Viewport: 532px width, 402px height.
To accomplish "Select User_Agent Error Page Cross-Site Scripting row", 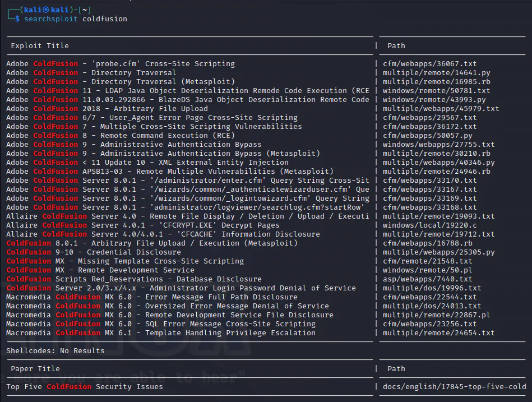I will click(x=152, y=118).
